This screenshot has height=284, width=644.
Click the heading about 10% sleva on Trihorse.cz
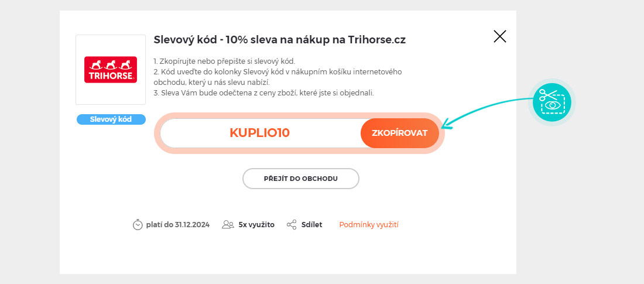click(x=279, y=40)
